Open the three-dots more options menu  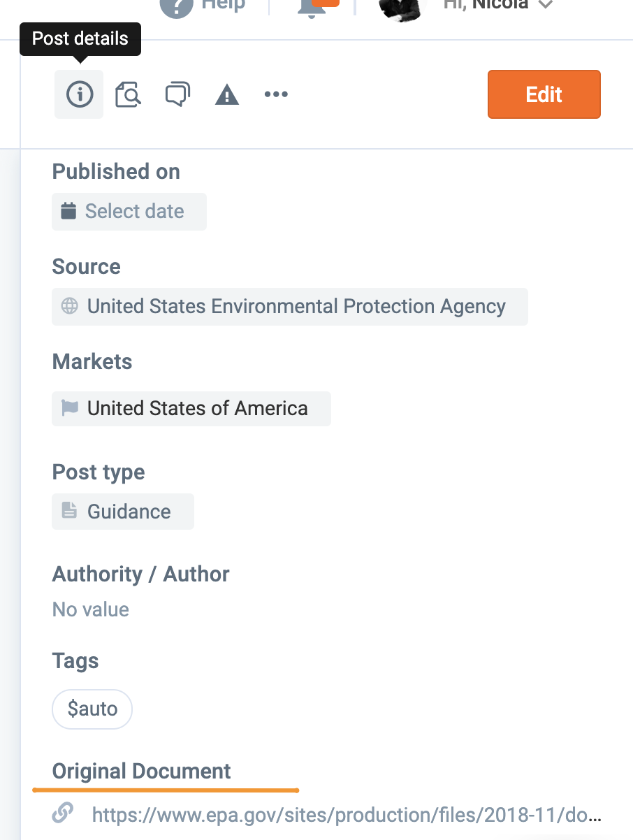(276, 94)
